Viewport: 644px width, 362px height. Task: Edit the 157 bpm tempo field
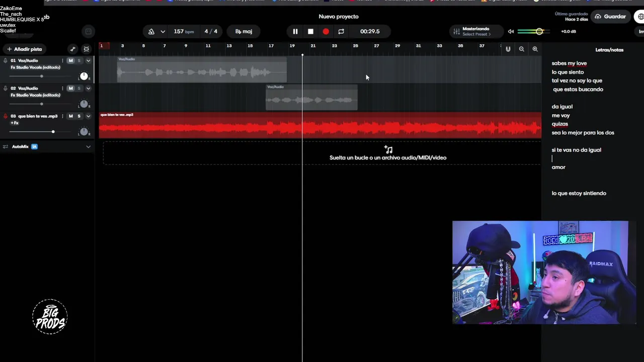[184, 32]
